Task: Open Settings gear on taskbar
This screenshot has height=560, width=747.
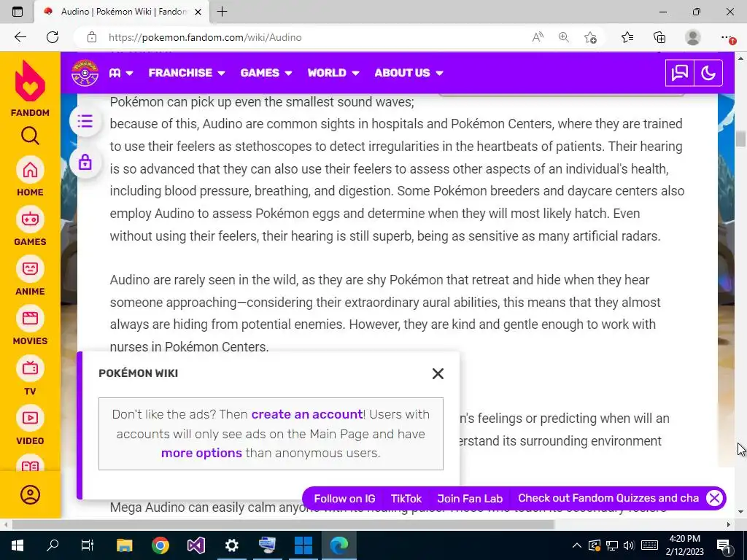Action: tap(231, 545)
